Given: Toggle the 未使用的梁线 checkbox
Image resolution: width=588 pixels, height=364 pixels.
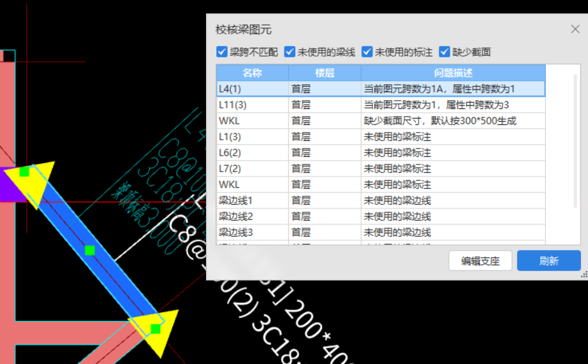Looking at the screenshot, I should pyautogui.click(x=290, y=52).
